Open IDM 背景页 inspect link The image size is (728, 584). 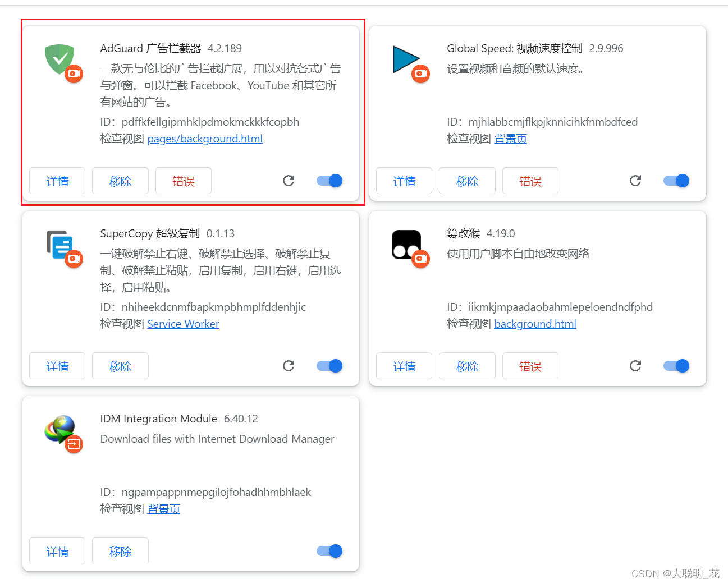[163, 509]
